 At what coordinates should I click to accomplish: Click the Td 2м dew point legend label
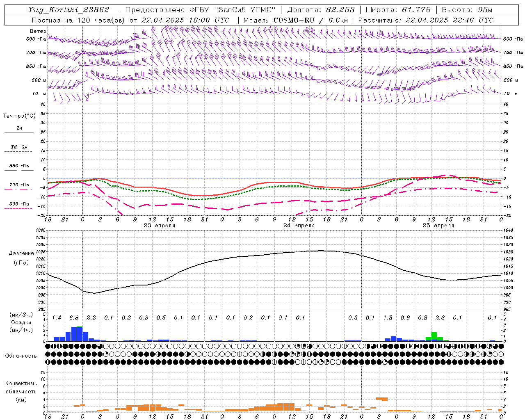coord(19,147)
